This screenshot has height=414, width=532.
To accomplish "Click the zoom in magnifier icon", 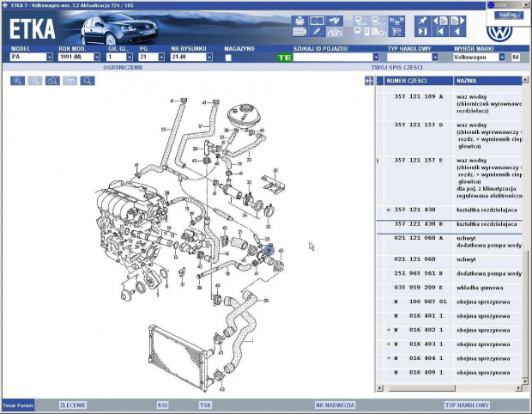I will point(18,81).
